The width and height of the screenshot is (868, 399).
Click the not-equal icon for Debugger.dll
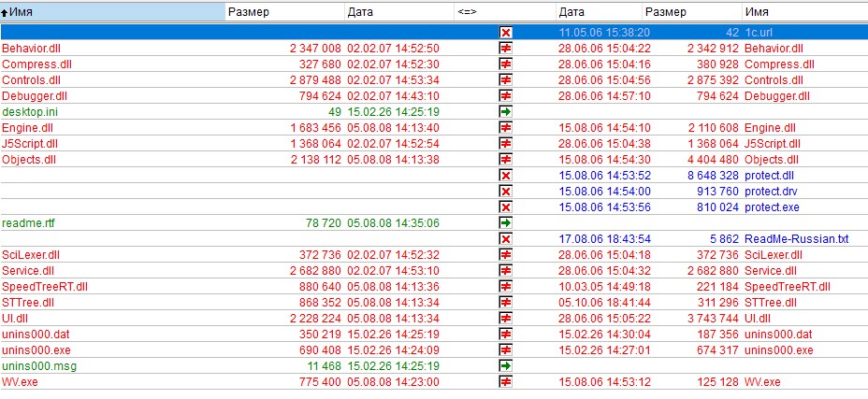pos(505,96)
